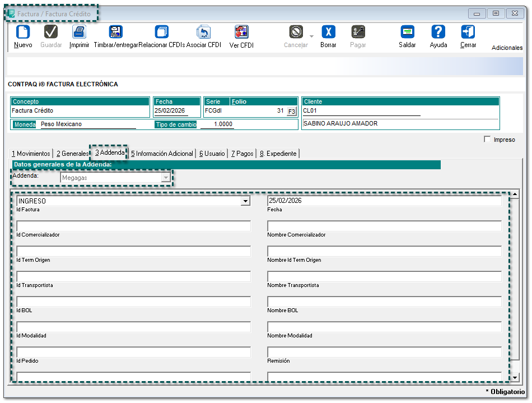Viewport: 532px width, 403px height.
Task: Click the Saldar toolbar icon
Action: 407,32
